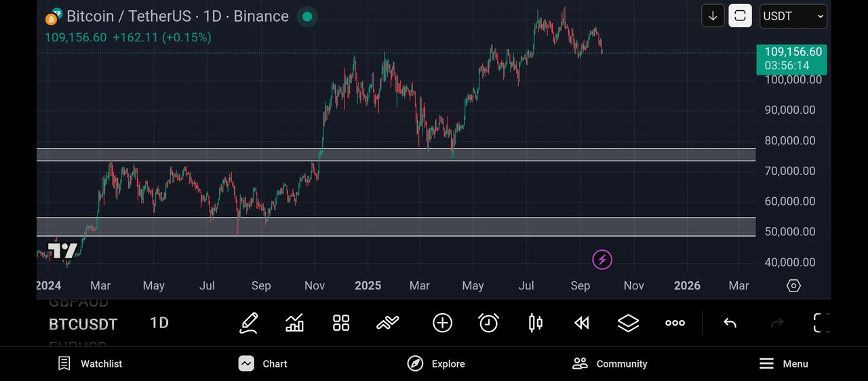The image size is (868, 381).
Task: Open the candlestick chart type icon
Action: [x=536, y=323]
